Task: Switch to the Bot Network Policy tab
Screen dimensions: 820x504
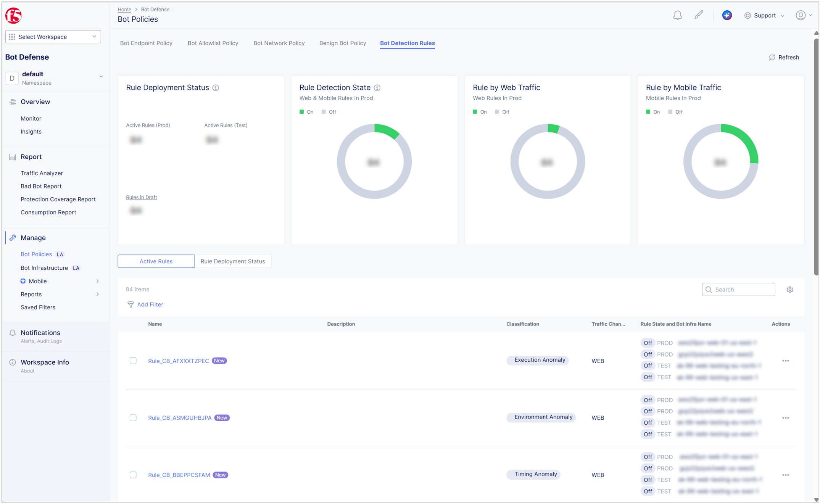Action: pos(279,43)
